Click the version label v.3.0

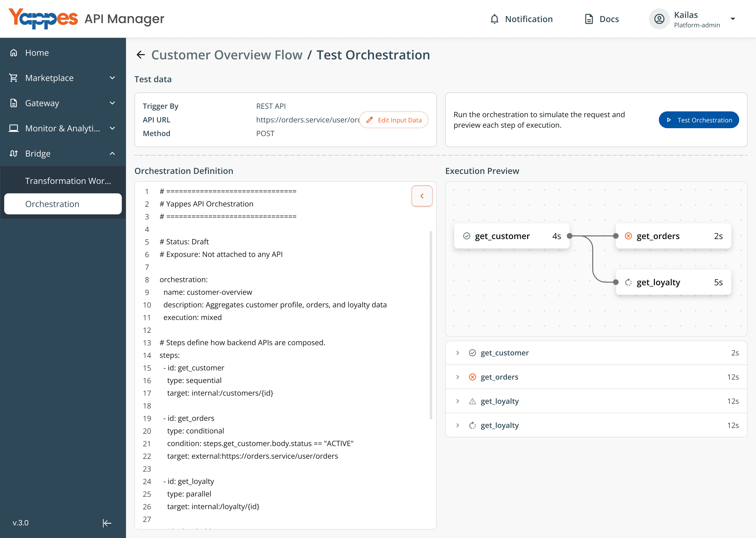tap(20, 523)
